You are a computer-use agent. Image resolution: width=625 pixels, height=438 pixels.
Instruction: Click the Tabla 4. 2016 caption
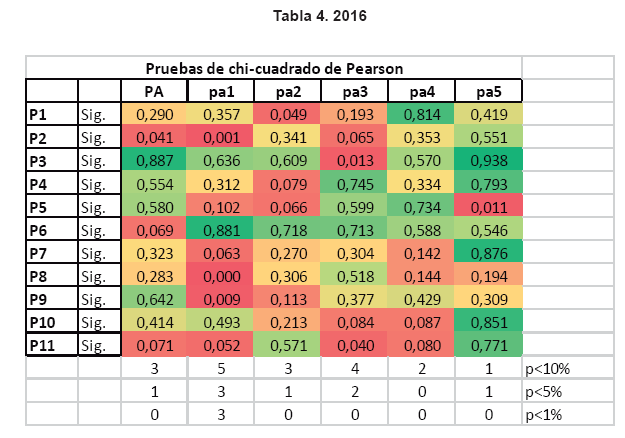pos(310,16)
